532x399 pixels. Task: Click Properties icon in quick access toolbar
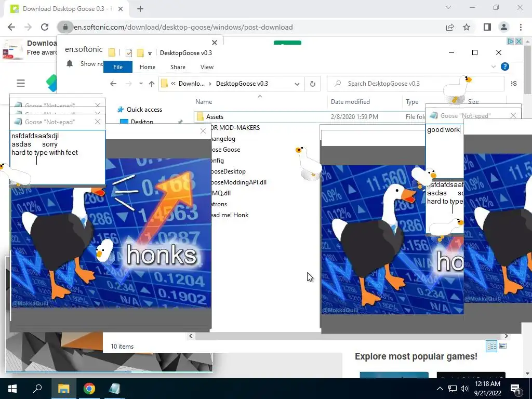(x=129, y=53)
